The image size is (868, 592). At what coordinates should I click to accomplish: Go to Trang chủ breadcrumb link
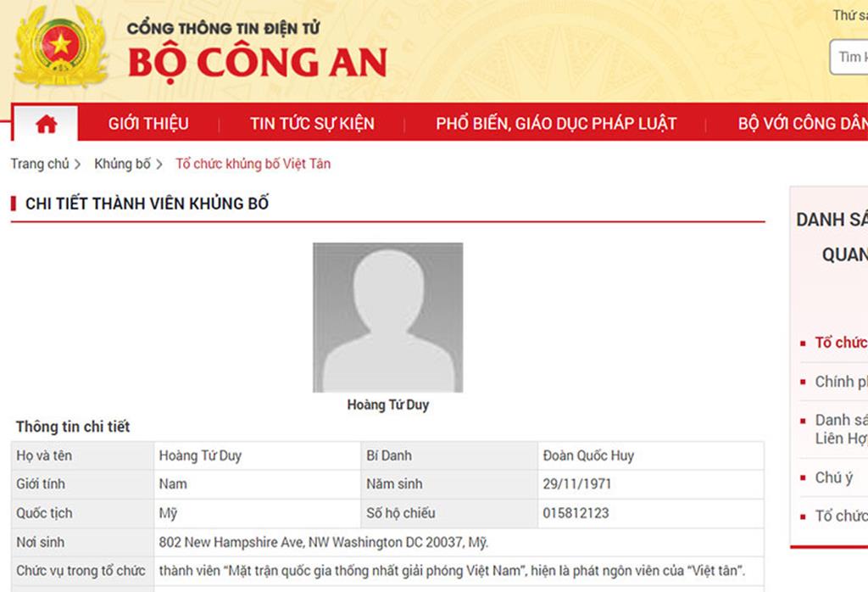pyautogui.click(x=40, y=164)
